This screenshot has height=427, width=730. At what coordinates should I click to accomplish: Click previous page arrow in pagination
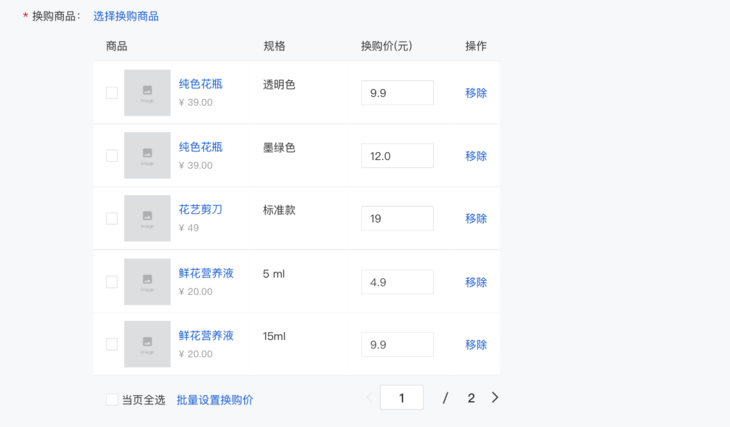(369, 398)
